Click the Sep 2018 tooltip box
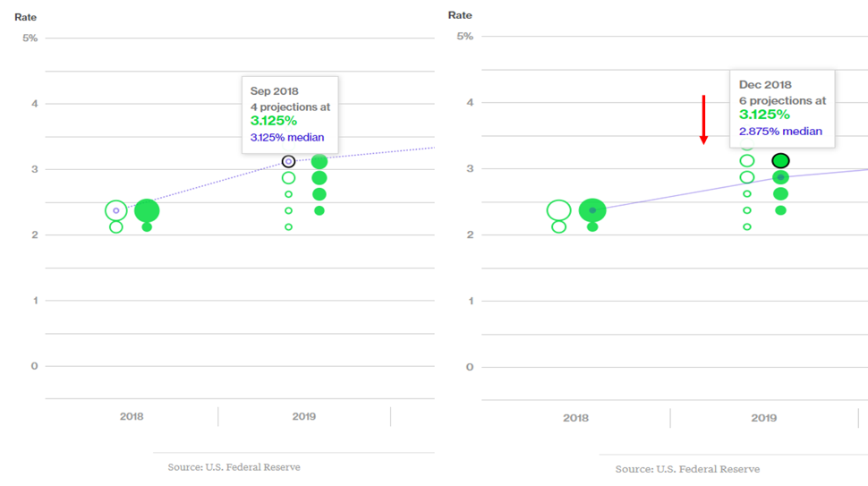868x486 pixels. 290,113
